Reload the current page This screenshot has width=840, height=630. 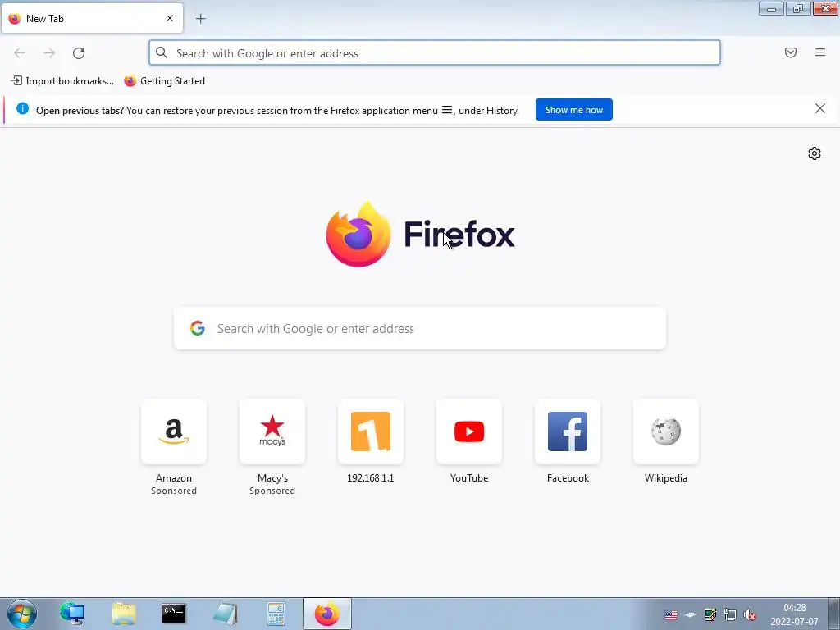tap(79, 52)
